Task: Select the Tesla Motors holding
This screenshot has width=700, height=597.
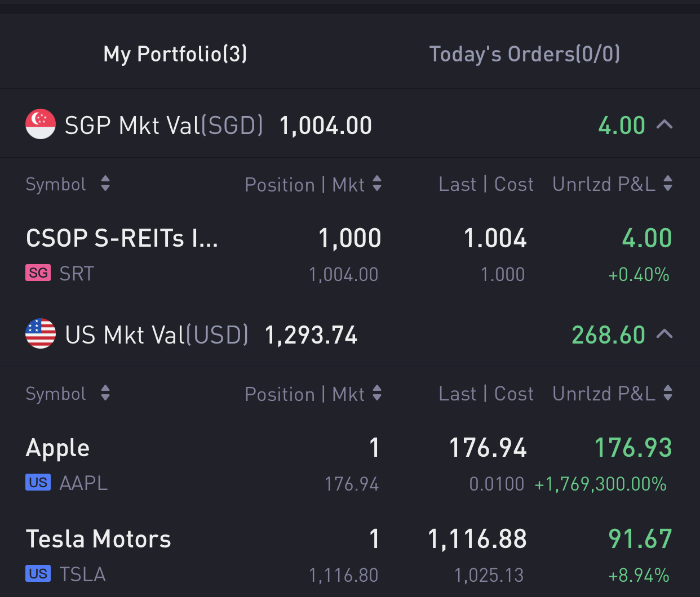Action: pos(99,540)
